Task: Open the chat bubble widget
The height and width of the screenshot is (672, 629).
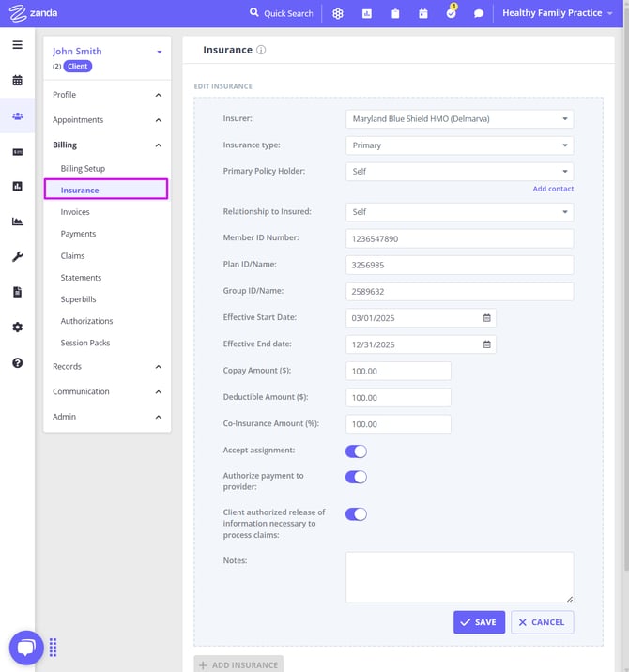Action: point(26,647)
